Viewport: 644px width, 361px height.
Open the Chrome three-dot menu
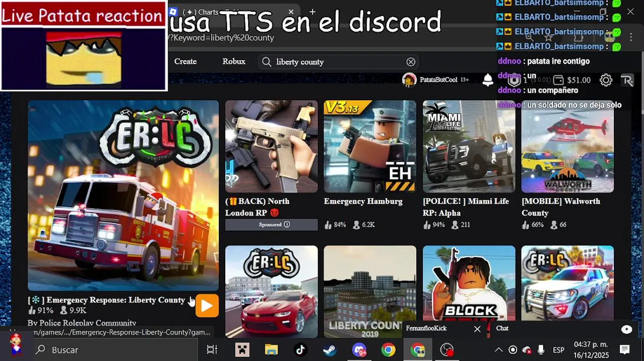pos(630,38)
